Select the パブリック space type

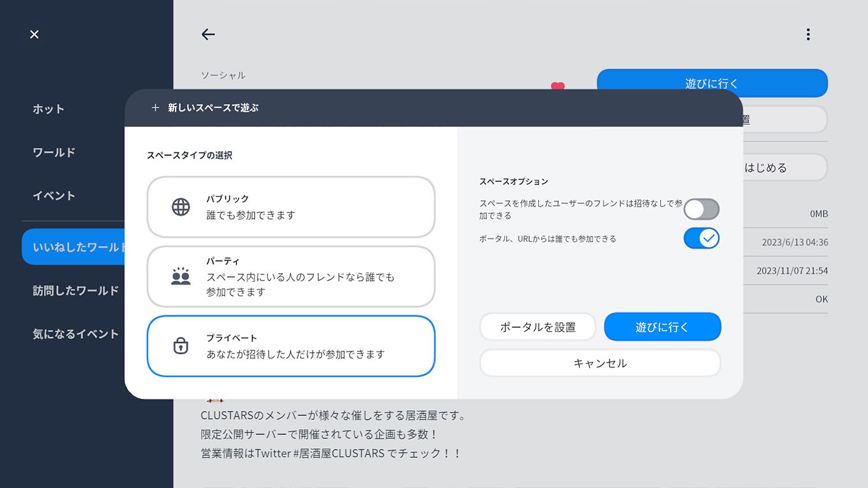click(x=291, y=207)
